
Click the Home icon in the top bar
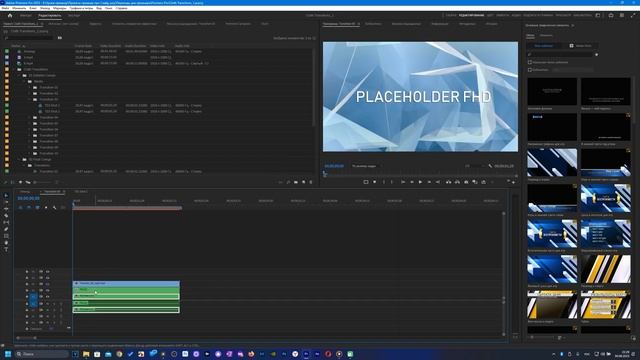coord(10,16)
